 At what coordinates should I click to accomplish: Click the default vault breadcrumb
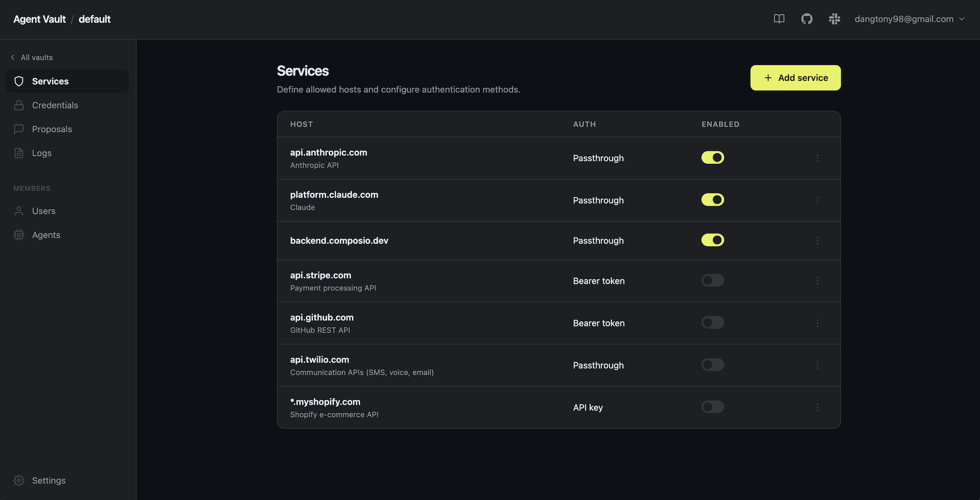pyautogui.click(x=95, y=19)
